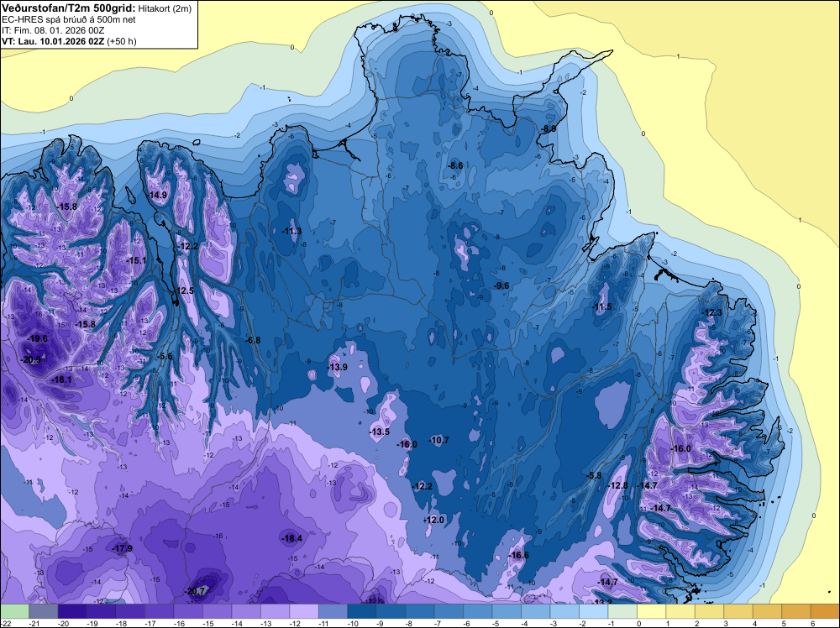Image resolution: width=840 pixels, height=628 pixels.
Task: Pick the legend swatch labeled 3
Action: [738, 611]
